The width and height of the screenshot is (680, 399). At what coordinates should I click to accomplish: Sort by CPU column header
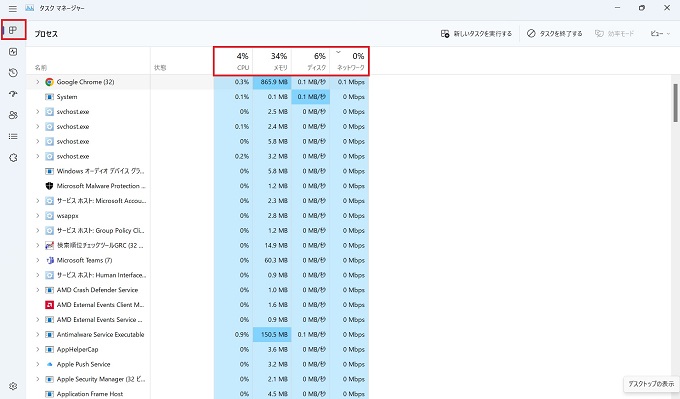point(233,61)
